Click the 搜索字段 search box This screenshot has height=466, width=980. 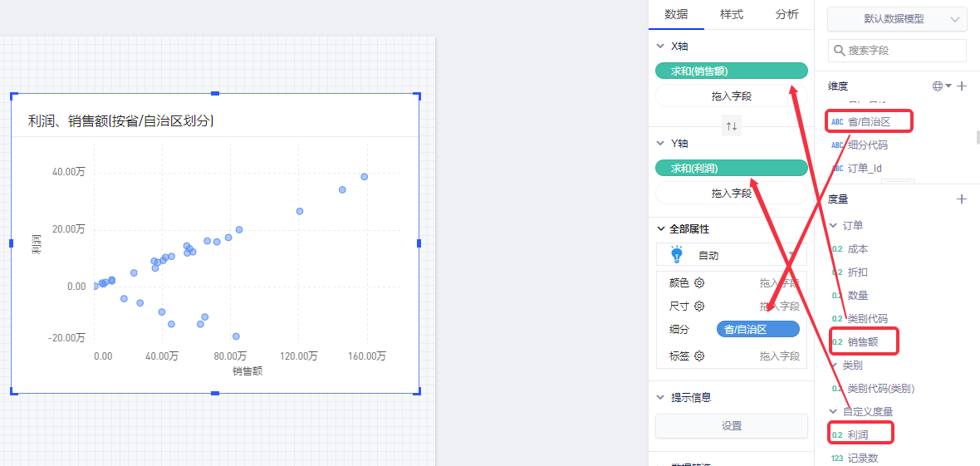901,51
